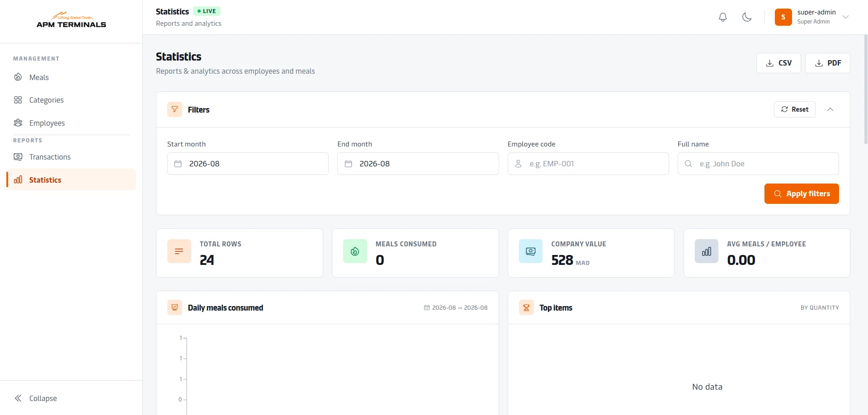This screenshot has height=415, width=868.
Task: Click the Categories grid icon
Action: 18,100
